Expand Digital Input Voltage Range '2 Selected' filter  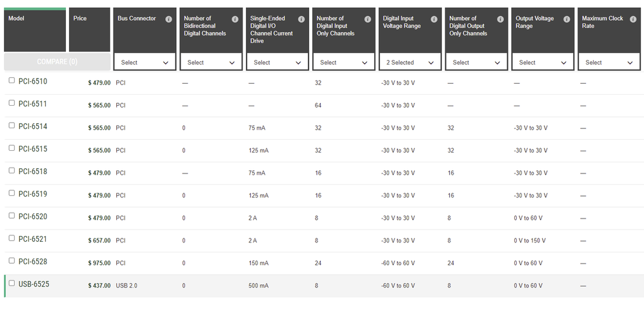[410, 63]
